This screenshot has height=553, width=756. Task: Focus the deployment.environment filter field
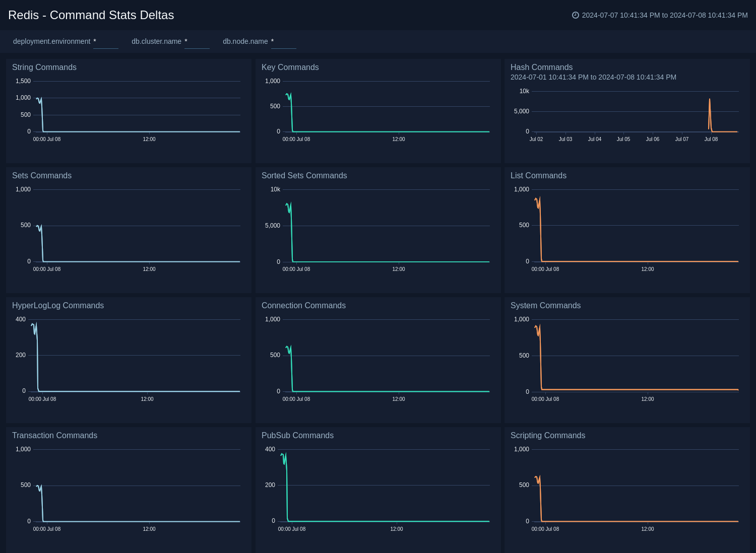point(106,42)
